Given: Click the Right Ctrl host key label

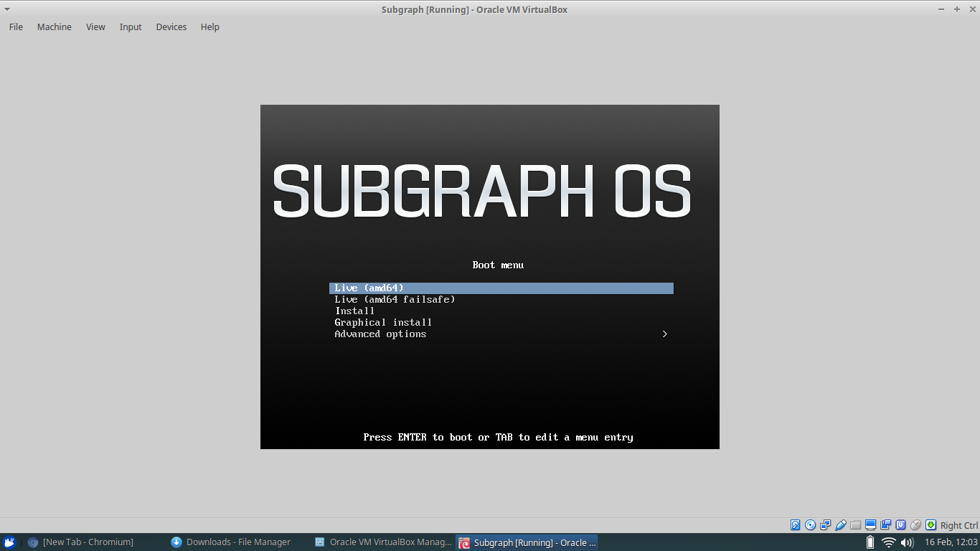Looking at the screenshot, I should coord(959,525).
